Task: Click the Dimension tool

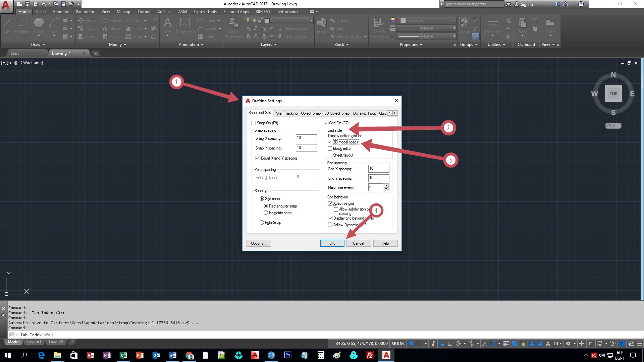Action: [185, 26]
